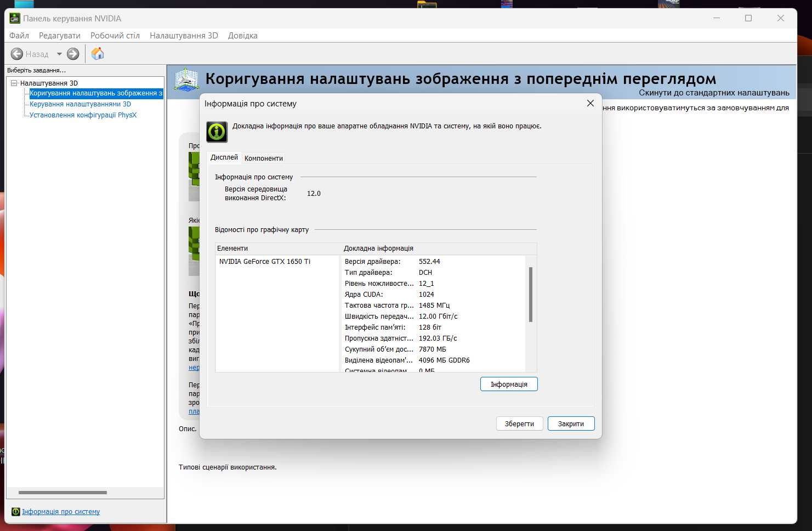The width and height of the screenshot is (812, 531).
Task: Switch to the Компоненти tab
Action: (264, 158)
